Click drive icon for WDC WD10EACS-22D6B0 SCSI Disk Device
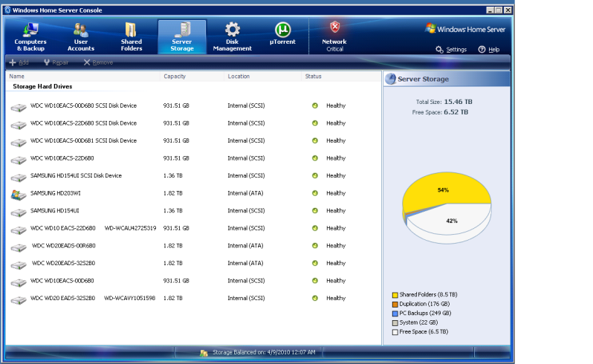Screen dimensions: 593x364 pyautogui.click(x=18, y=124)
